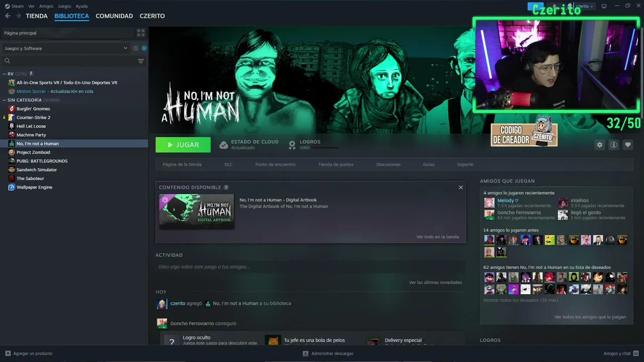
Task: Open the Steam menu
Action: 18,6
